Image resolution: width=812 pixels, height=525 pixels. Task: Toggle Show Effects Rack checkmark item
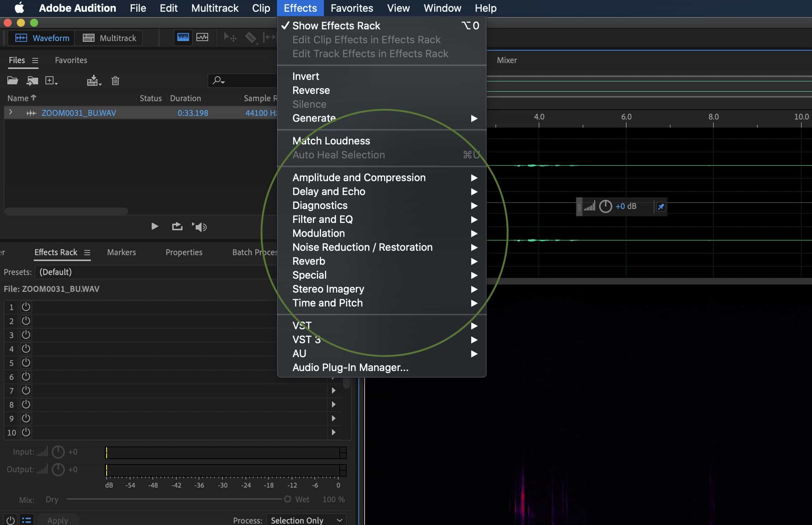[x=381, y=26]
